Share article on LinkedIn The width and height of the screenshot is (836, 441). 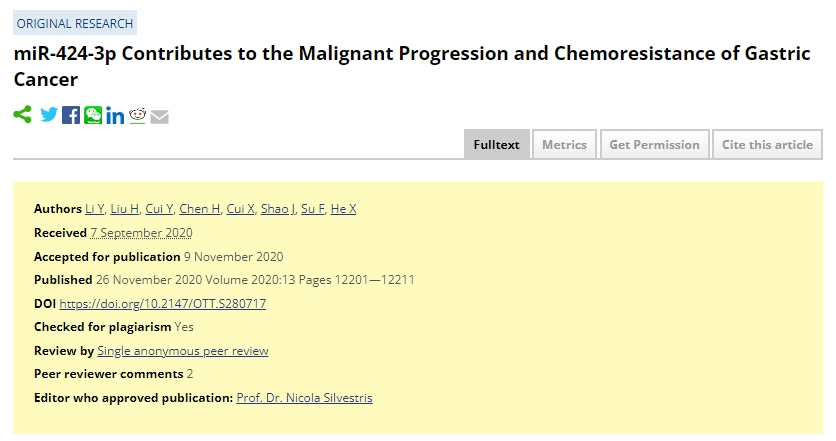tap(115, 115)
